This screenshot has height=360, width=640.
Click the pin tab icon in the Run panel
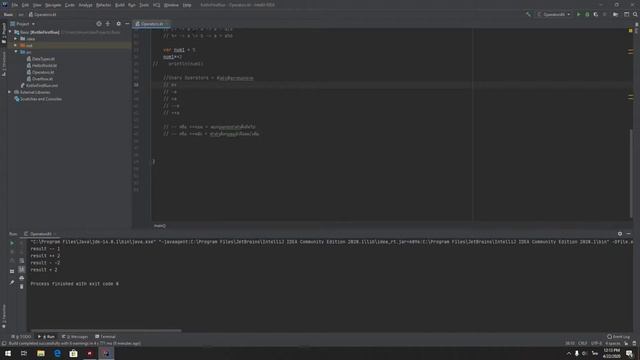12,282
